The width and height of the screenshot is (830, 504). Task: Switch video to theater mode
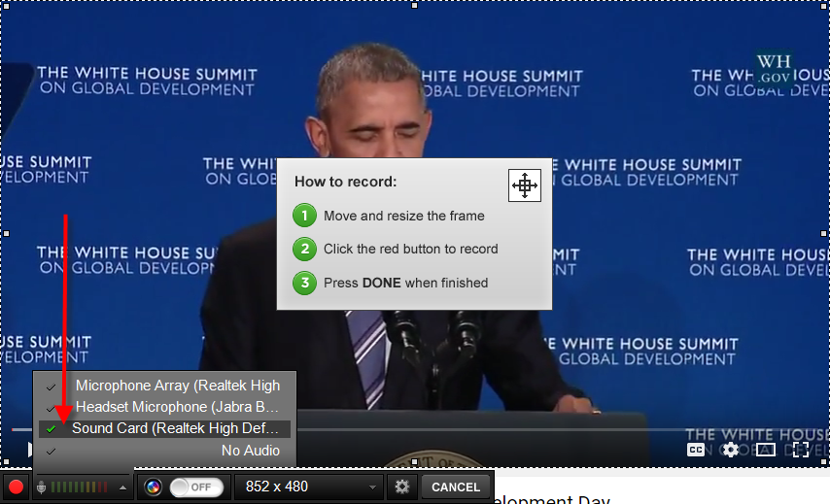click(x=766, y=450)
